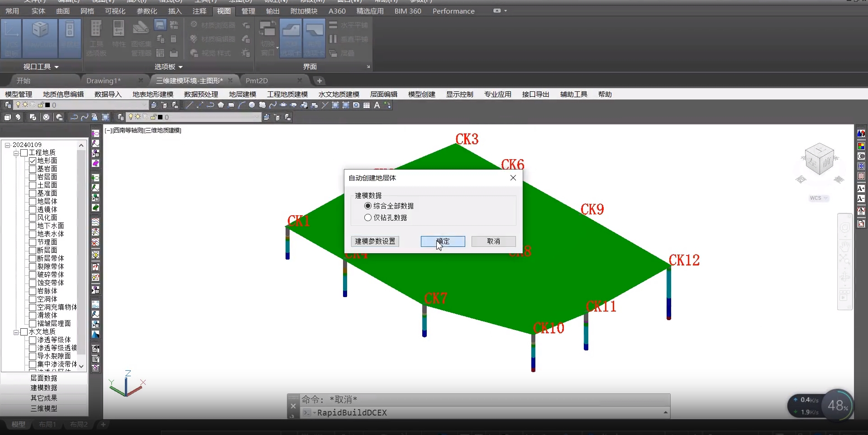Click the Text 'A' tool icon
Screen dimensions: 868x435
point(377,105)
